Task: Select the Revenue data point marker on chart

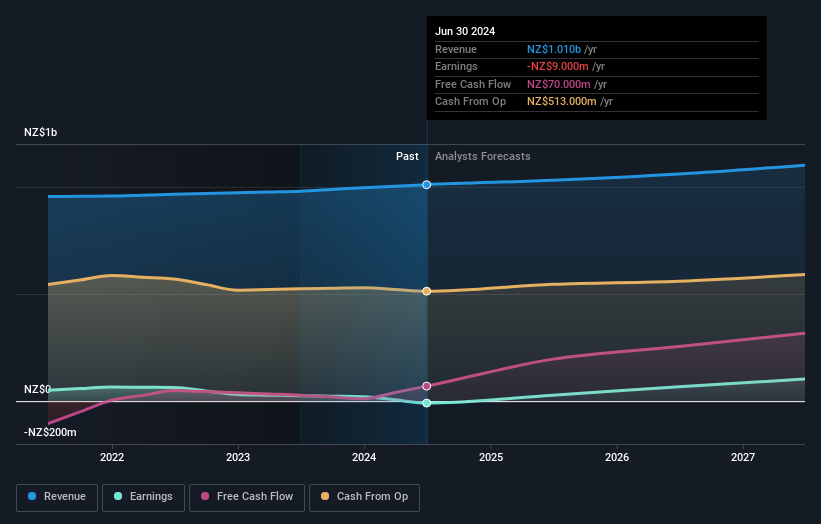Action: click(x=427, y=185)
